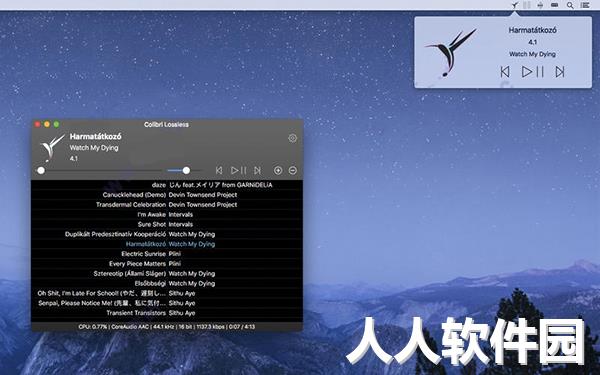Click CoreAudio AAC in status bar
This screenshot has height=375, width=600.
tap(130, 327)
